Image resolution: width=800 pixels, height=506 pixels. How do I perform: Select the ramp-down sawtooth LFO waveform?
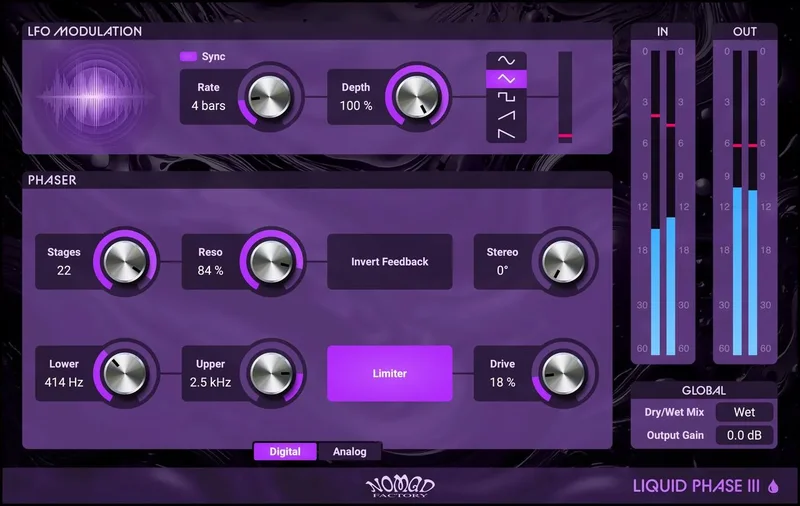click(x=506, y=134)
